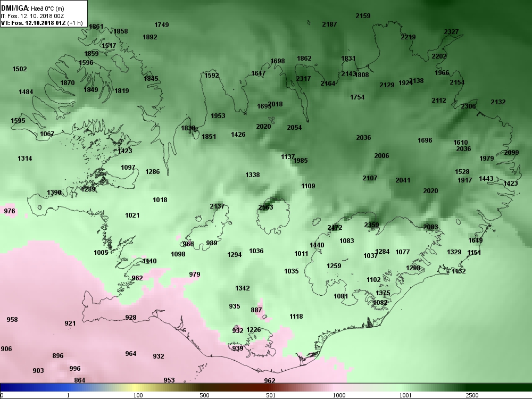The width and height of the screenshot is (532, 399).
Task: Click the map value 1259
Action: pyautogui.click(x=334, y=265)
